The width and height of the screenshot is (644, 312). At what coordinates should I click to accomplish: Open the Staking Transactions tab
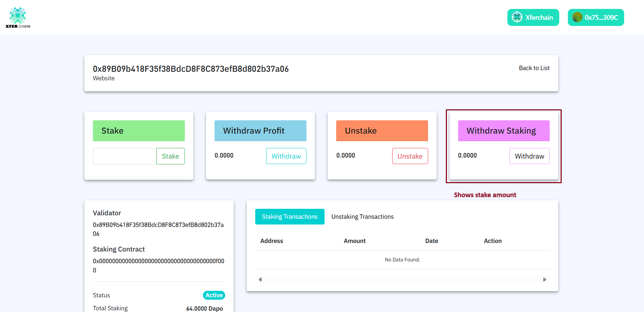pyautogui.click(x=289, y=216)
